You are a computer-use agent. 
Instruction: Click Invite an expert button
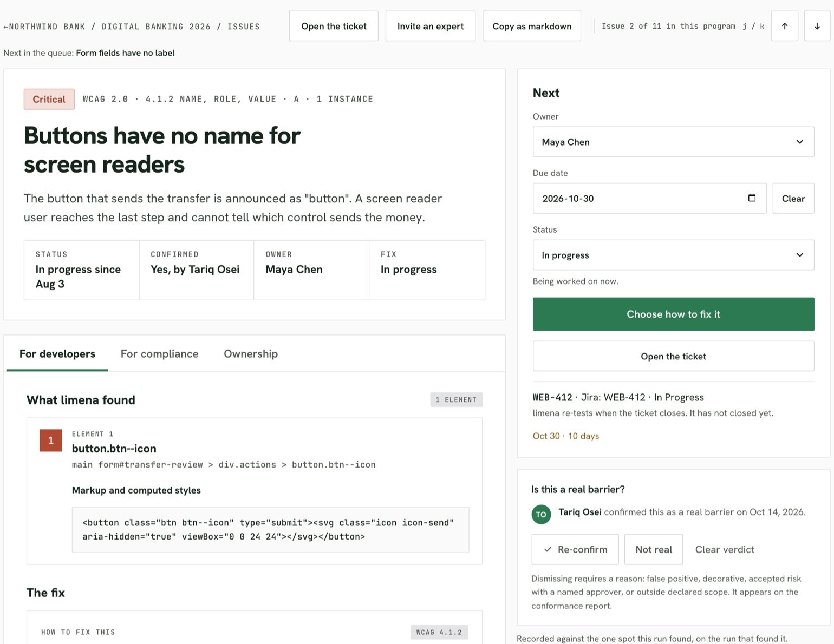point(431,26)
